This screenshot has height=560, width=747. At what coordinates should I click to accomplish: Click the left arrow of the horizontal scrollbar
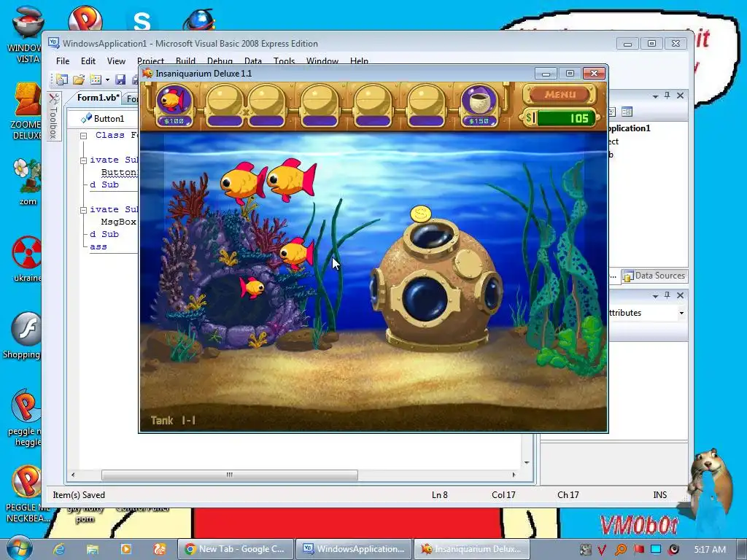pos(73,475)
